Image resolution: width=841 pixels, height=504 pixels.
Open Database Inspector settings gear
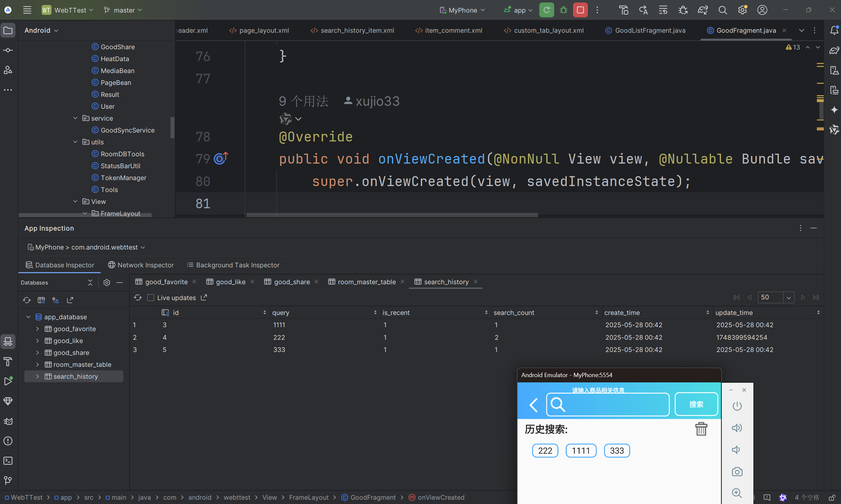coord(107,283)
